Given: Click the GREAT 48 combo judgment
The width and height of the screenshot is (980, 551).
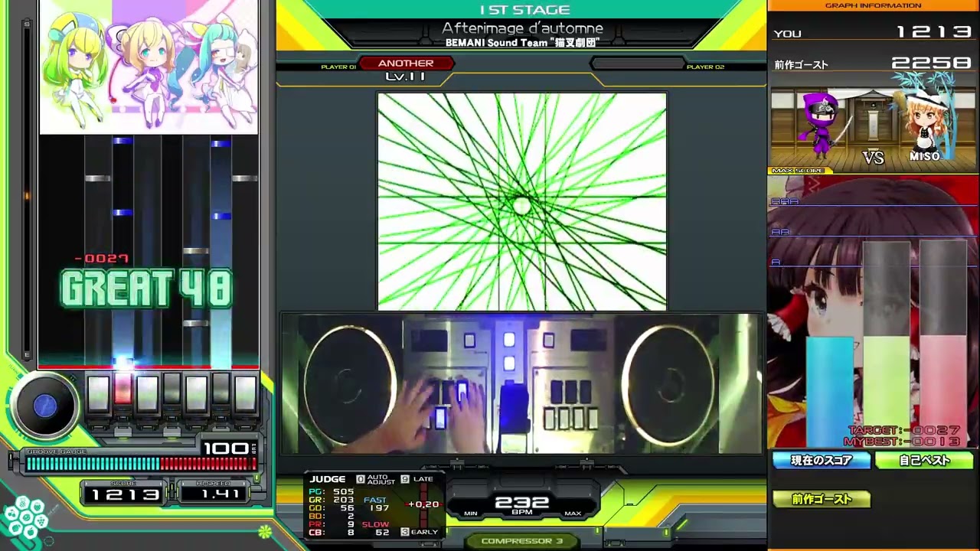Looking at the screenshot, I should (x=145, y=289).
